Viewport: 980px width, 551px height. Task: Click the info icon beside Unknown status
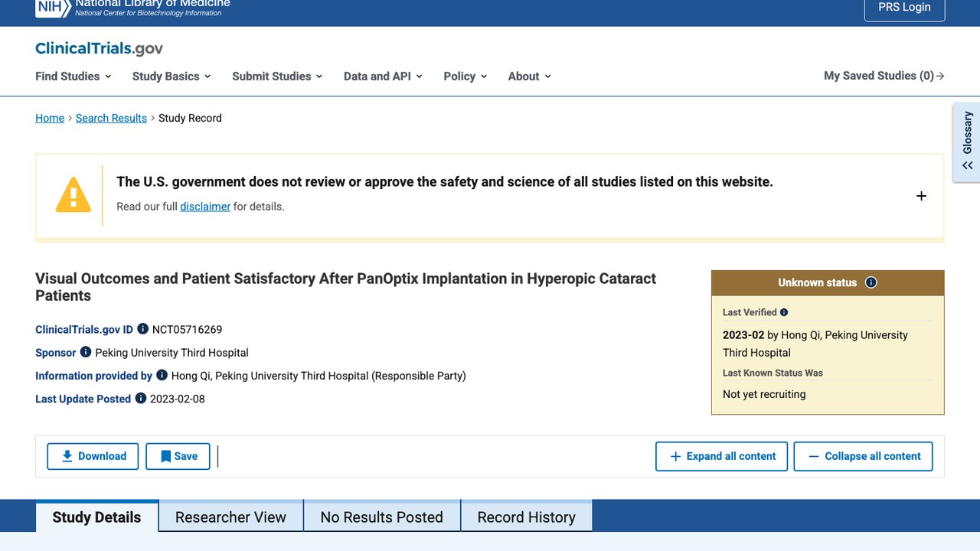click(871, 282)
